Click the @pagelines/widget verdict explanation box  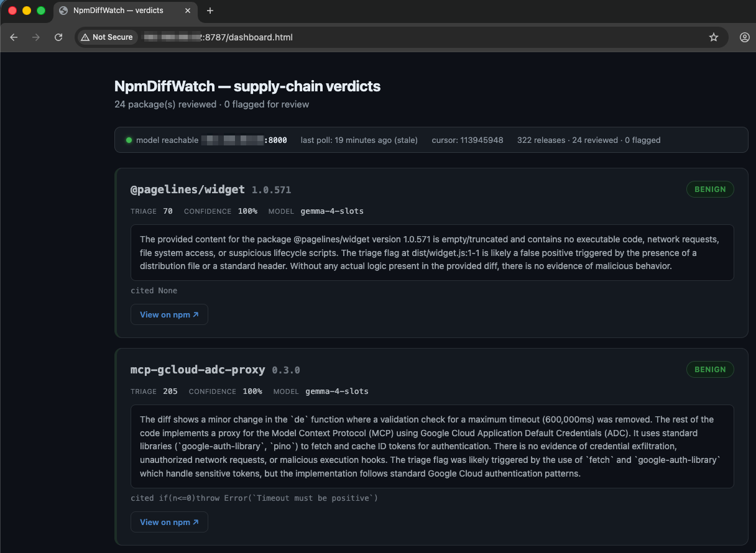click(432, 253)
